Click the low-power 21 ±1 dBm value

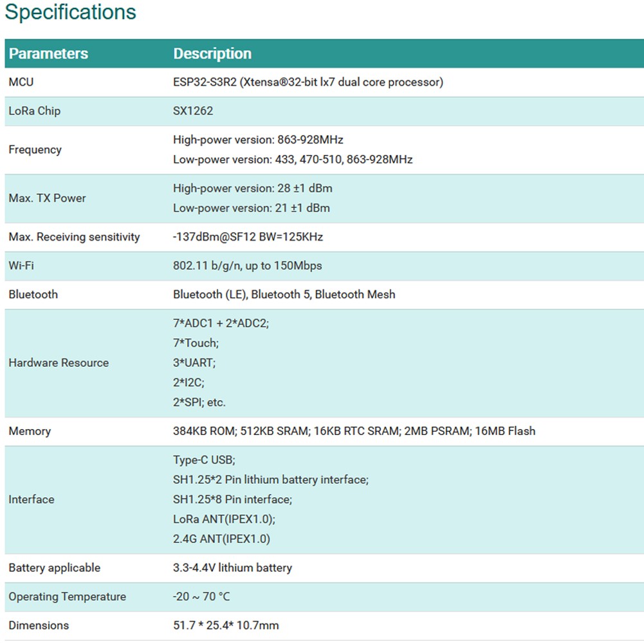pyautogui.click(x=251, y=208)
